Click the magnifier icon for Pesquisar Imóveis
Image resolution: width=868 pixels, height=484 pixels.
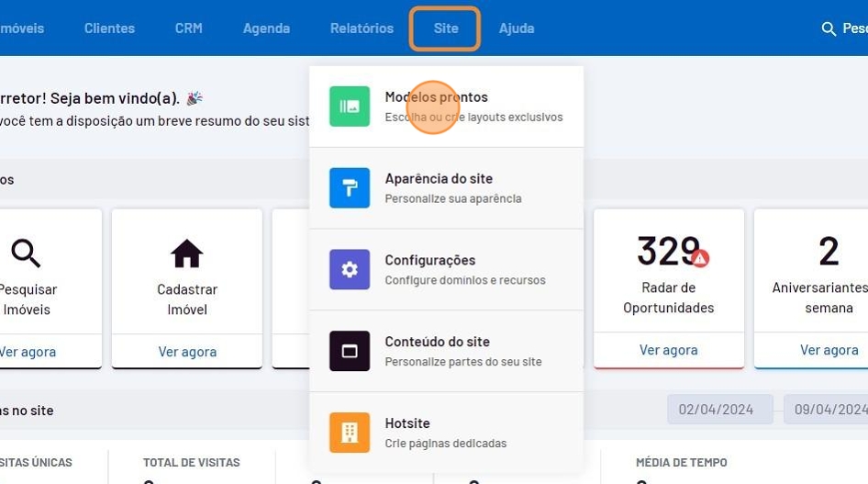(26, 253)
